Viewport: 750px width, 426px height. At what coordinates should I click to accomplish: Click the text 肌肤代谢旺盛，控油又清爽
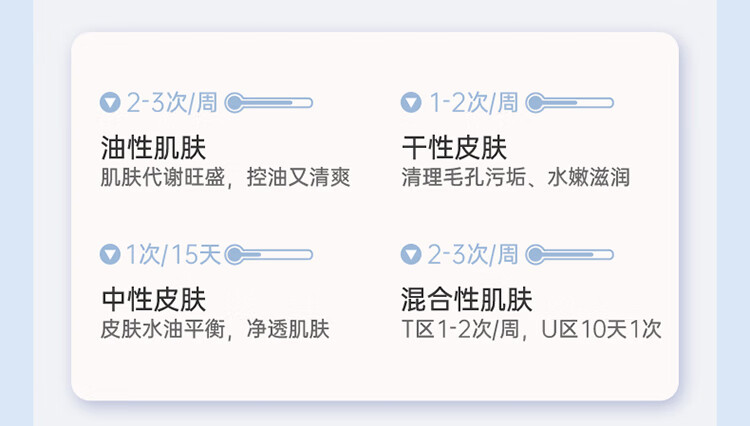pos(225,177)
